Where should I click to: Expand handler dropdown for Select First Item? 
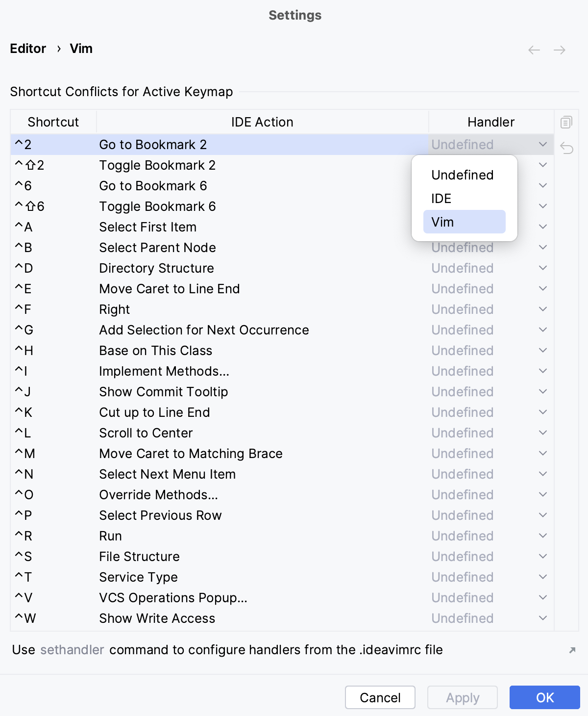click(x=543, y=227)
